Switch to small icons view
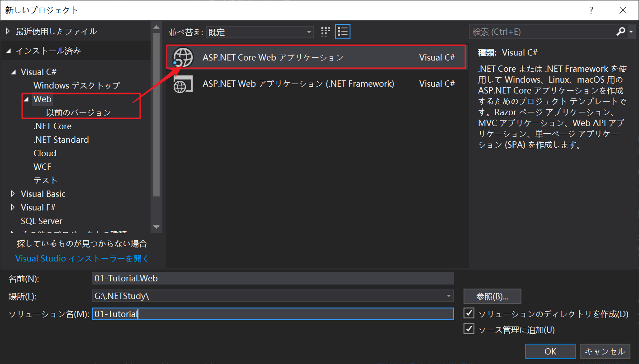The width and height of the screenshot is (639, 364). click(325, 31)
